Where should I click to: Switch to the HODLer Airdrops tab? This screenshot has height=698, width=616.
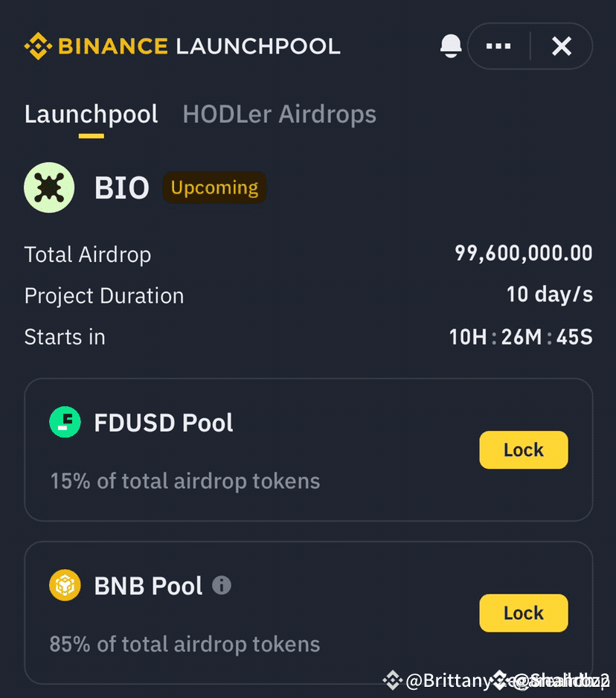[x=280, y=115]
